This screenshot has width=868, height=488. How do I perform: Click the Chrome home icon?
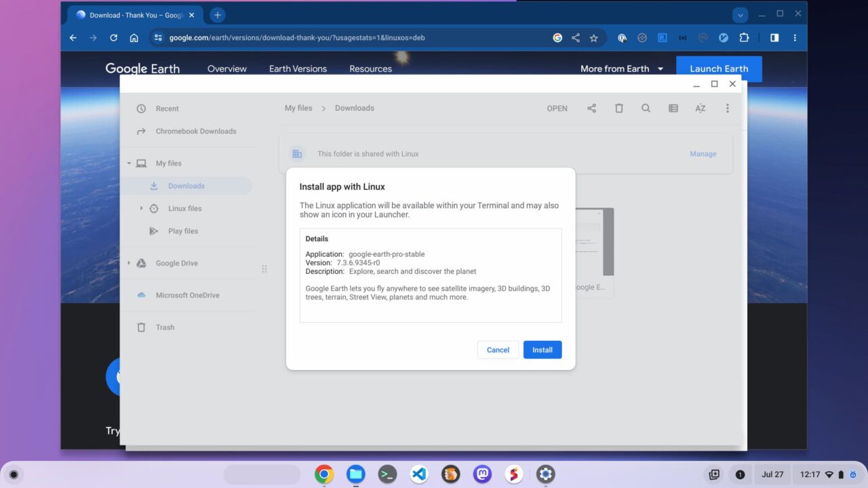134,38
